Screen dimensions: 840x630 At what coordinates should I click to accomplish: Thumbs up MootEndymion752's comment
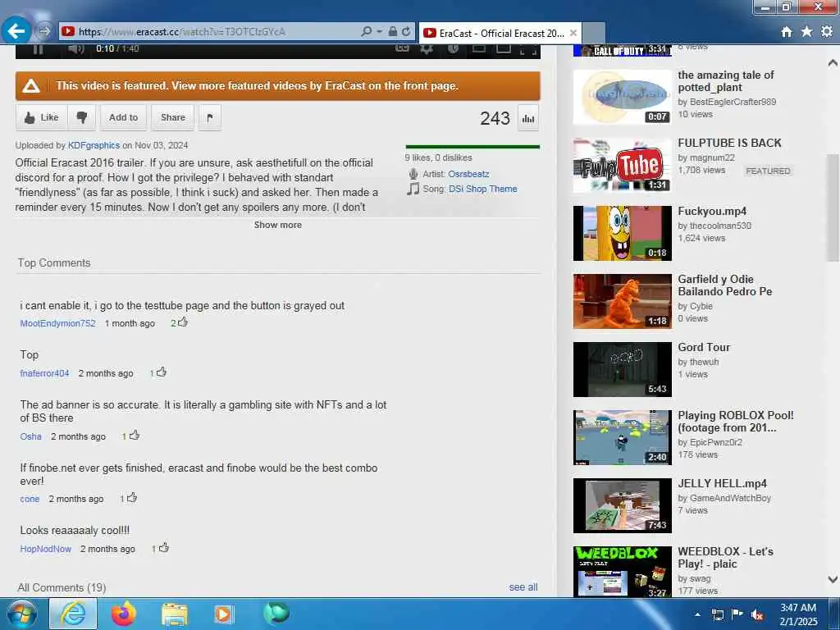[x=183, y=322]
